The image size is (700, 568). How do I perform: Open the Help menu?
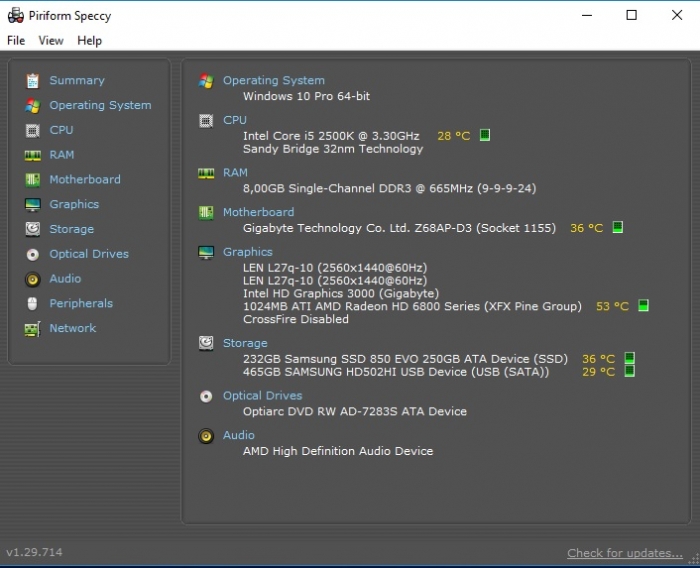pos(89,41)
